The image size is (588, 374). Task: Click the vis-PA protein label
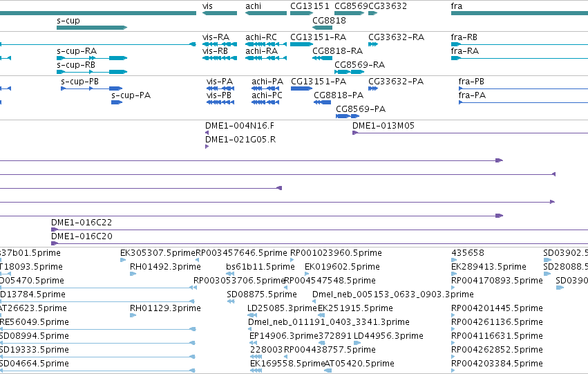click(219, 82)
